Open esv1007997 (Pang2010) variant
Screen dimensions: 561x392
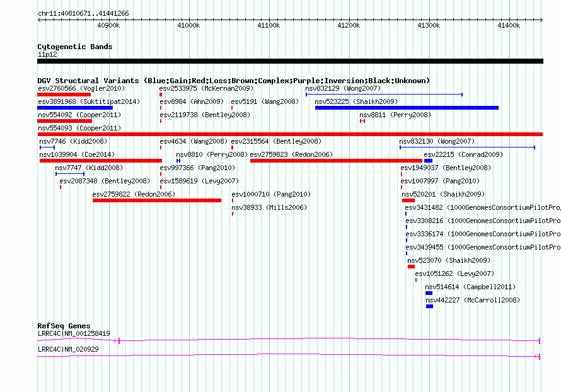point(440,181)
